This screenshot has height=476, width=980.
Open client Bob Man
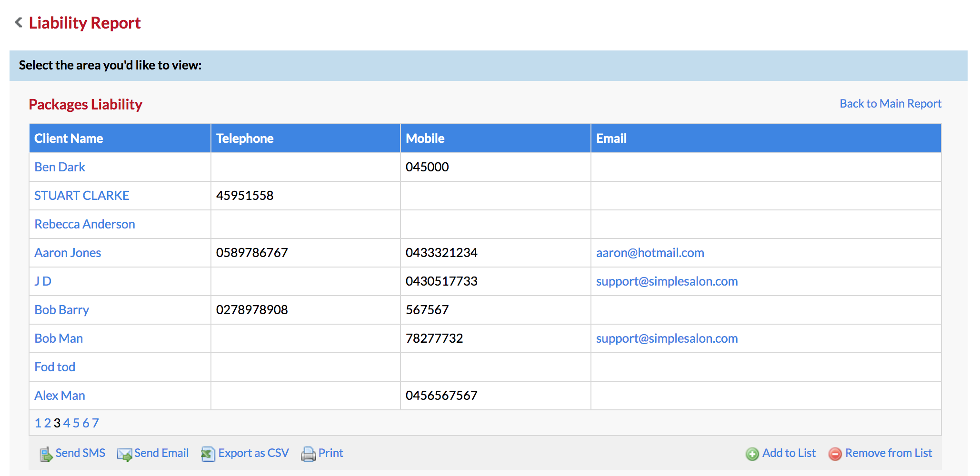[x=59, y=338]
